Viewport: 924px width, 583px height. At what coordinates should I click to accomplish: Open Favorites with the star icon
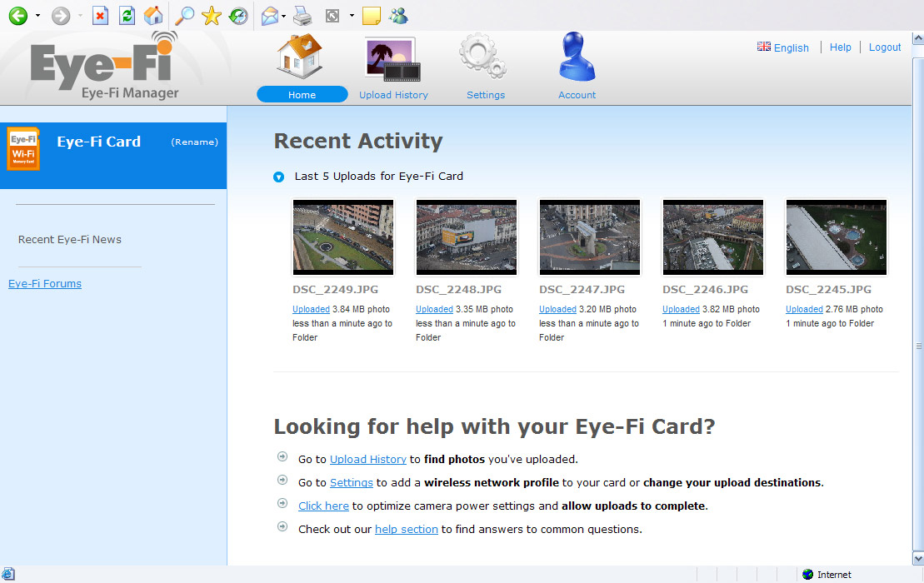(x=211, y=15)
